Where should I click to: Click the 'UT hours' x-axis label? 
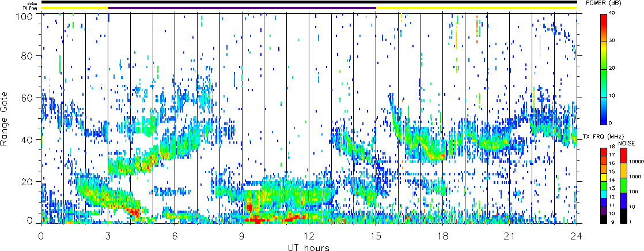point(309,248)
